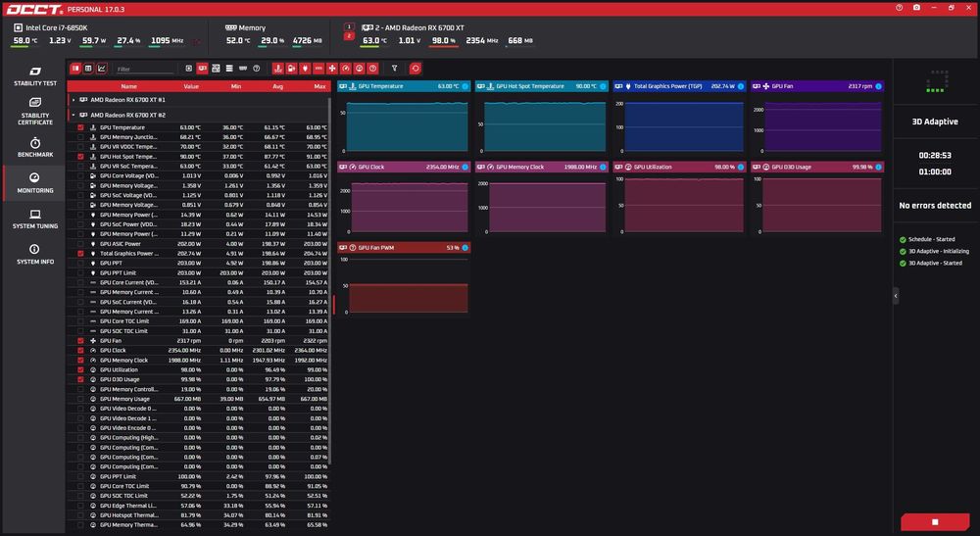Uncheck the GPU Temperature checkbox
The width and height of the screenshot is (980, 536).
tap(80, 127)
